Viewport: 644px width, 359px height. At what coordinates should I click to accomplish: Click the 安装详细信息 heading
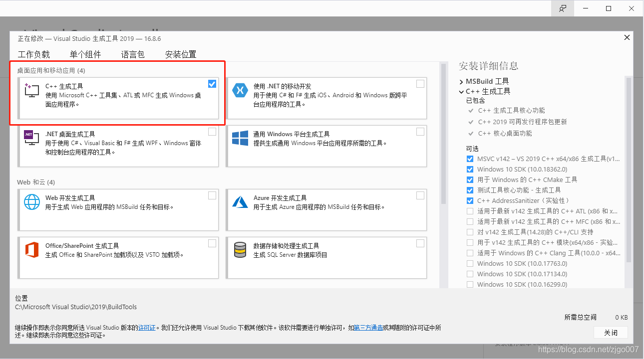click(x=489, y=66)
